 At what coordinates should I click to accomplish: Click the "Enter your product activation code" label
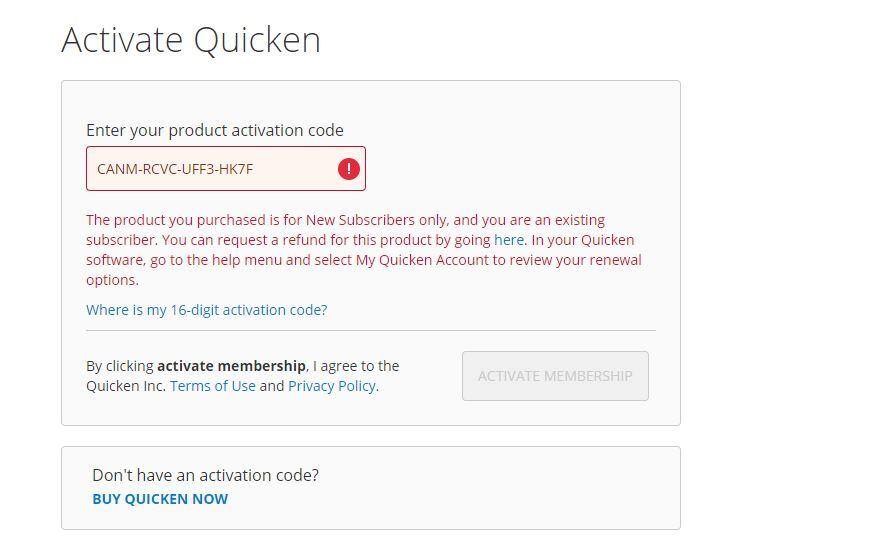(x=214, y=130)
